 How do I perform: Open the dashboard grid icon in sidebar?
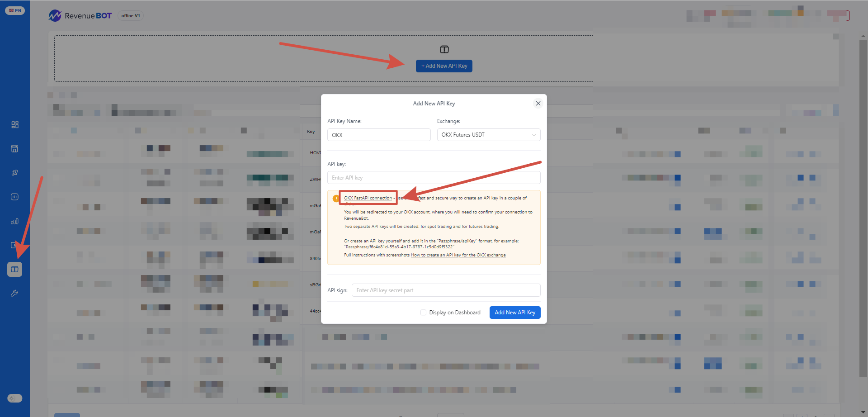[x=15, y=124]
